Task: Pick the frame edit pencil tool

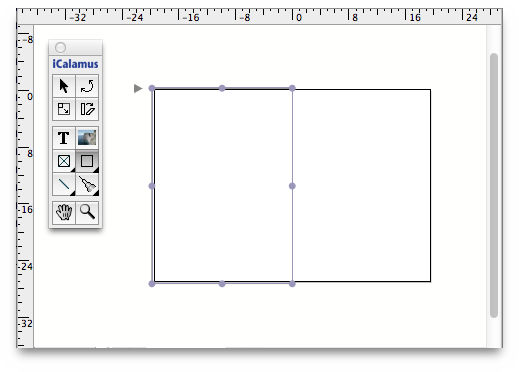Action: pyautogui.click(x=87, y=109)
